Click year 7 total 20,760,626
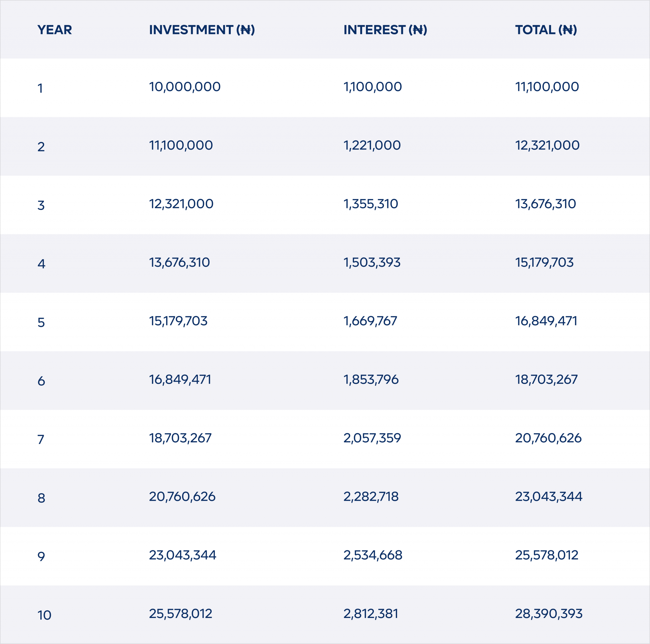This screenshot has width=650, height=644. [x=548, y=438]
